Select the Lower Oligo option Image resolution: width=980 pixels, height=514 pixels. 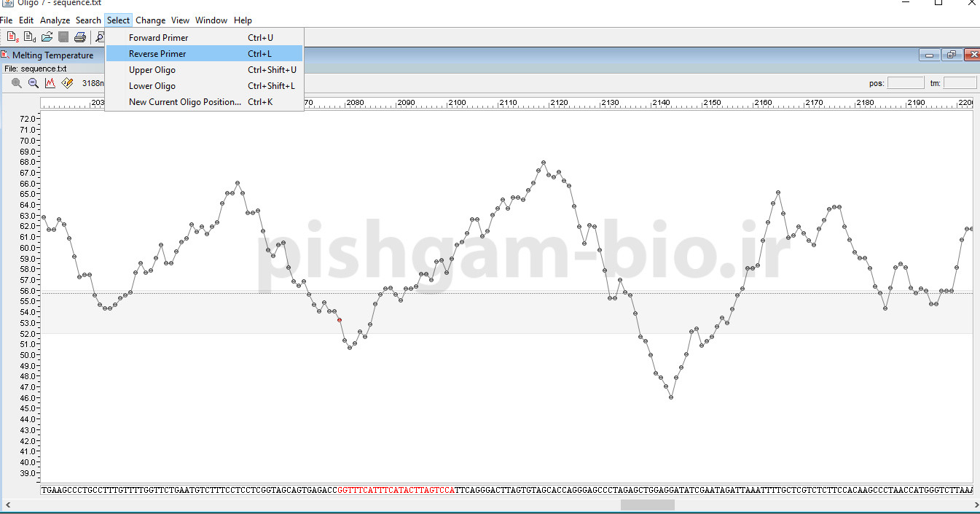coord(152,86)
